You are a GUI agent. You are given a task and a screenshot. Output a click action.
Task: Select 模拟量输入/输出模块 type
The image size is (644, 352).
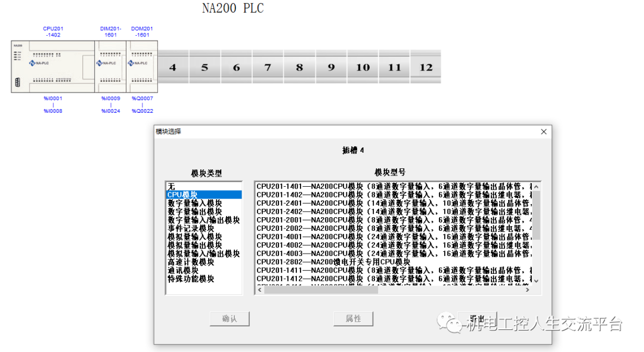click(x=204, y=254)
